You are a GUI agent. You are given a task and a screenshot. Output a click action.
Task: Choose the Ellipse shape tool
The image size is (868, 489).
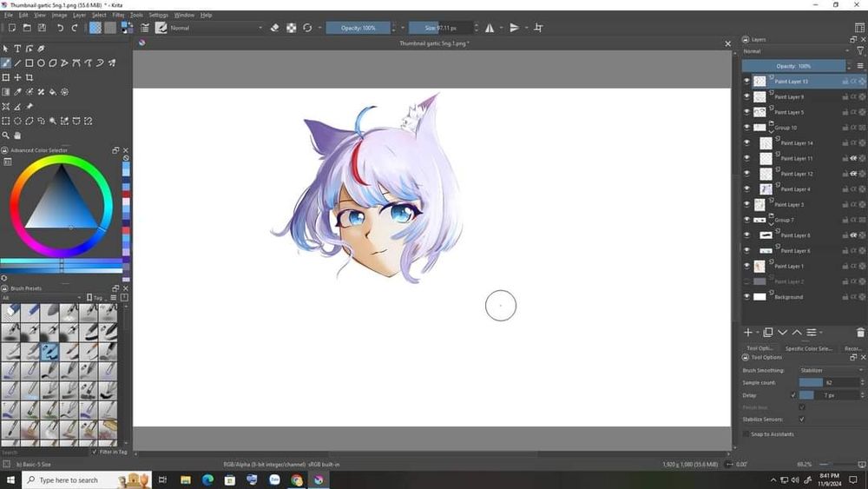click(x=41, y=63)
